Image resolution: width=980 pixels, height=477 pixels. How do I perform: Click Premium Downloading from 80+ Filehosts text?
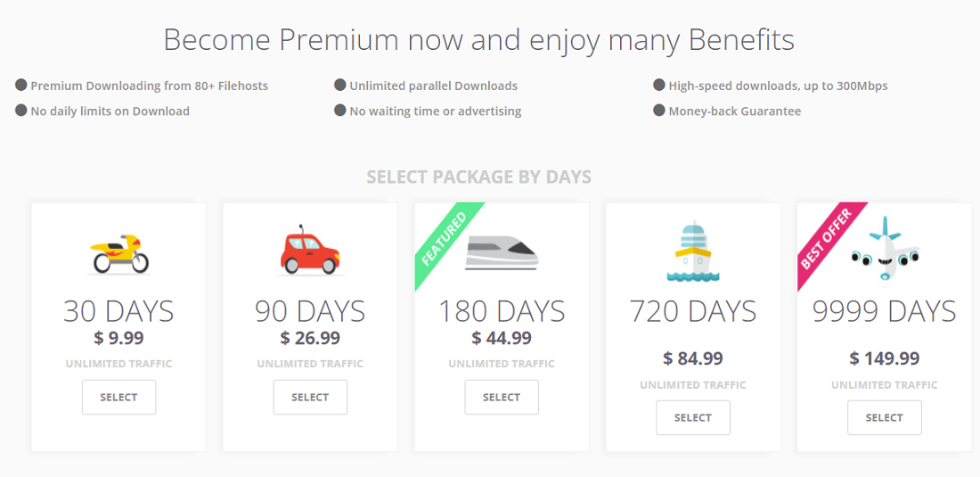[149, 86]
